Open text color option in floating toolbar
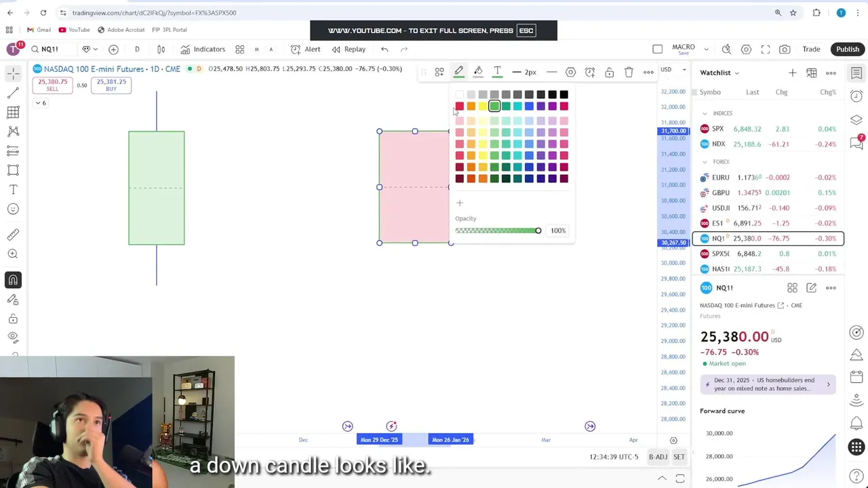 click(497, 72)
